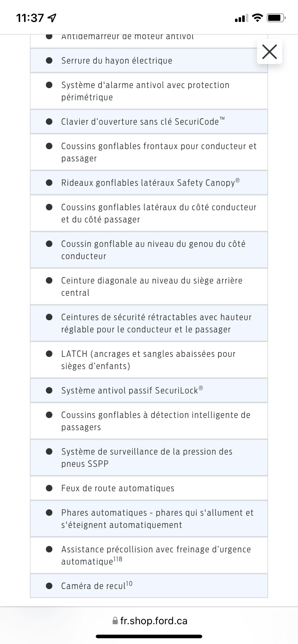Tap the Wi-Fi status icon
Screen dimensions: 298x644
(257, 18)
